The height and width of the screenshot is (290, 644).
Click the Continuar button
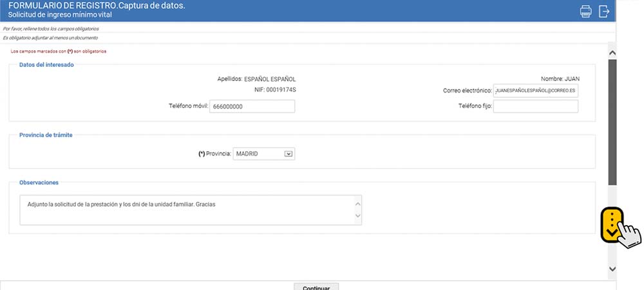(316, 286)
